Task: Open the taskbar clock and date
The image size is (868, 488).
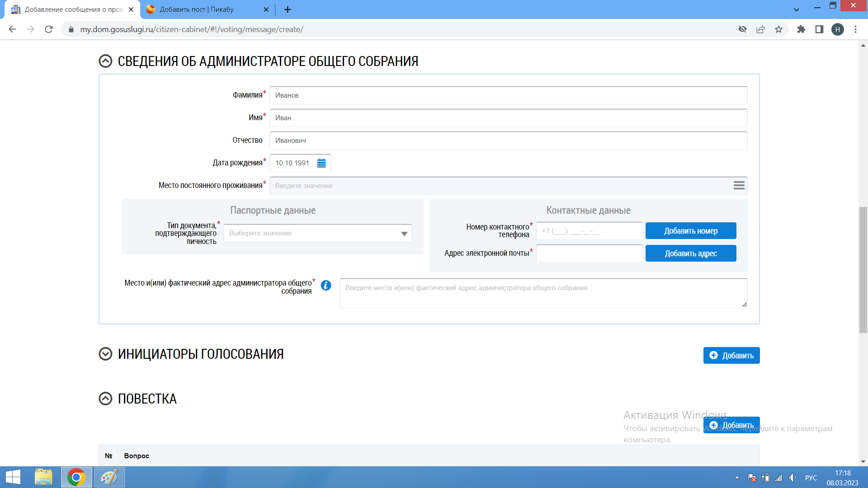Action: [x=843, y=478]
